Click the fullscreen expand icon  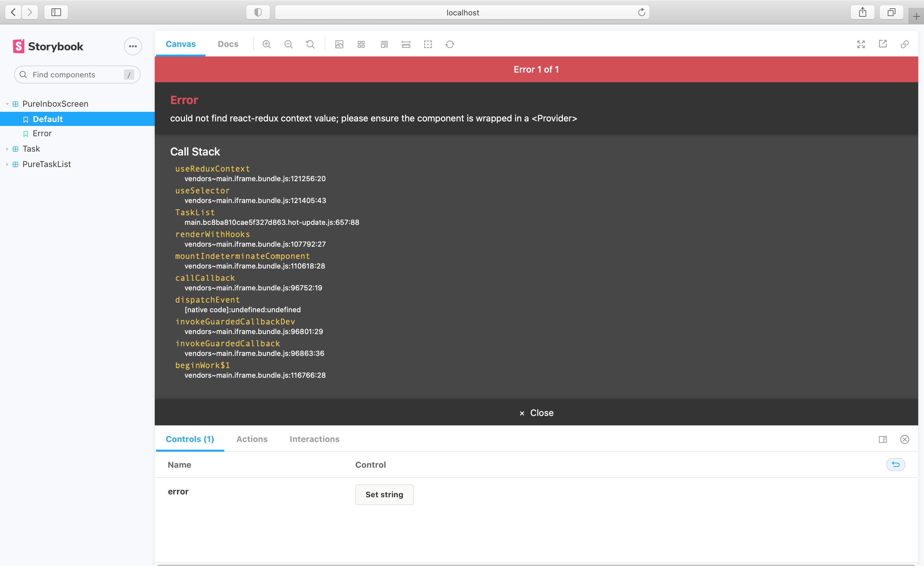861,44
